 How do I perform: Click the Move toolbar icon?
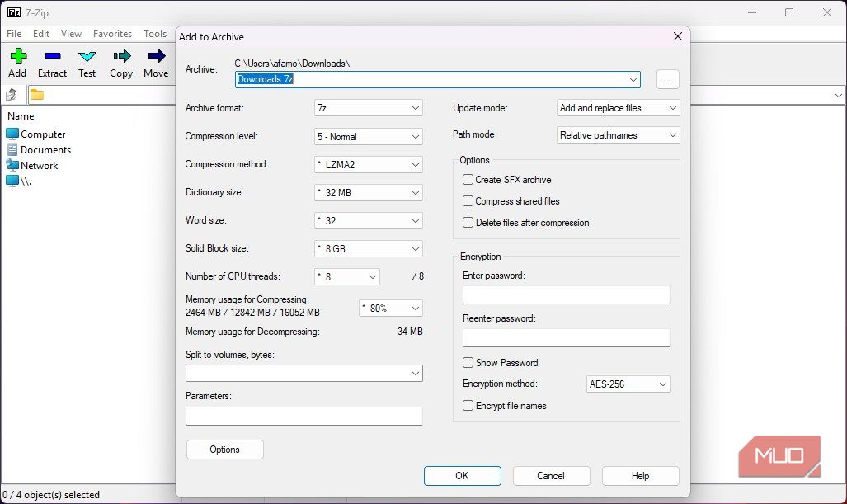156,64
